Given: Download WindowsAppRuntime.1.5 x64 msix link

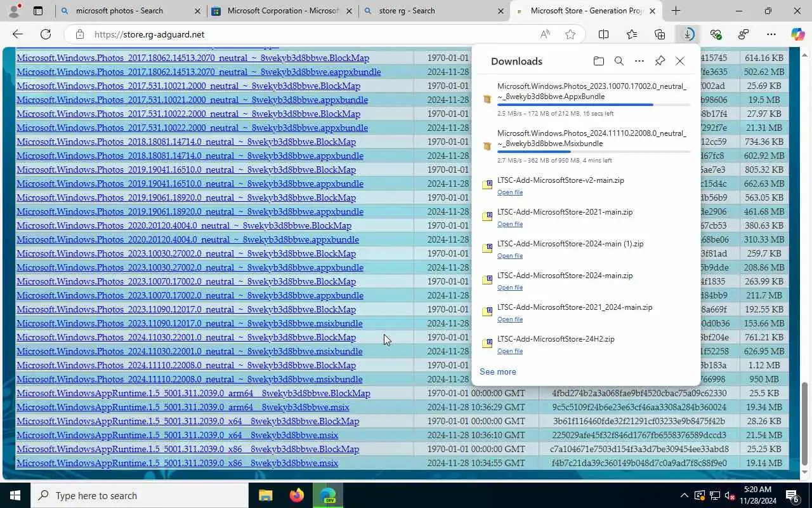Looking at the screenshot, I should [x=177, y=435].
